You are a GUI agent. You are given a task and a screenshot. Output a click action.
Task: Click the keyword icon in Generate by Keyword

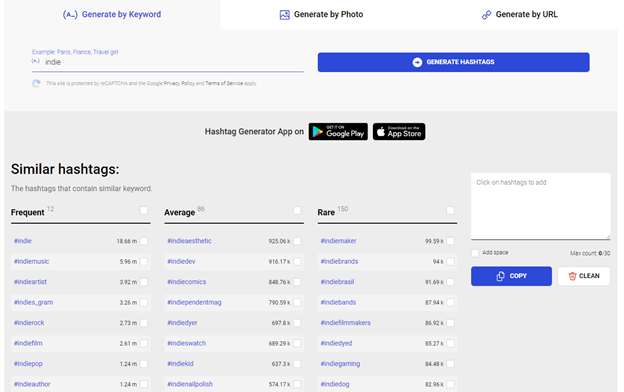point(70,15)
